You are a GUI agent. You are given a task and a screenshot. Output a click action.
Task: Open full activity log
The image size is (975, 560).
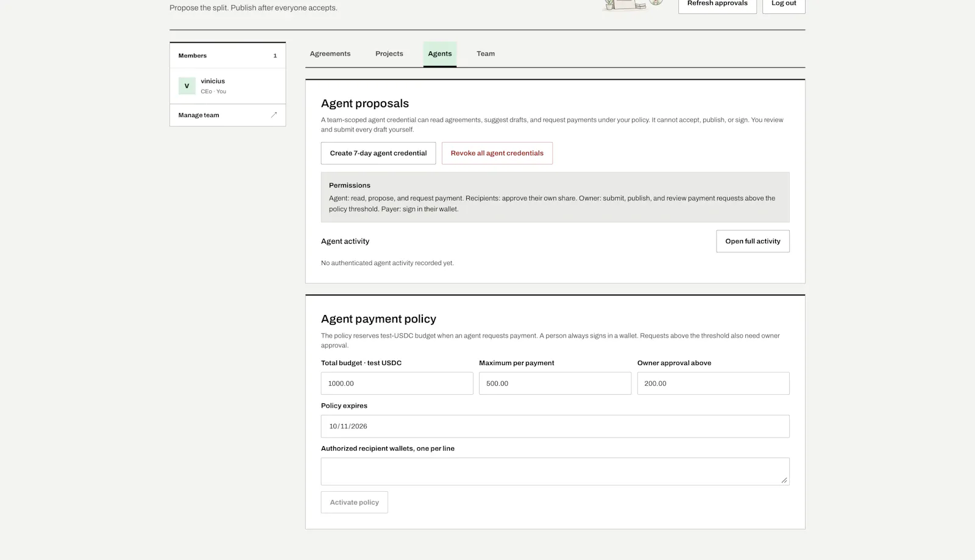pos(753,241)
